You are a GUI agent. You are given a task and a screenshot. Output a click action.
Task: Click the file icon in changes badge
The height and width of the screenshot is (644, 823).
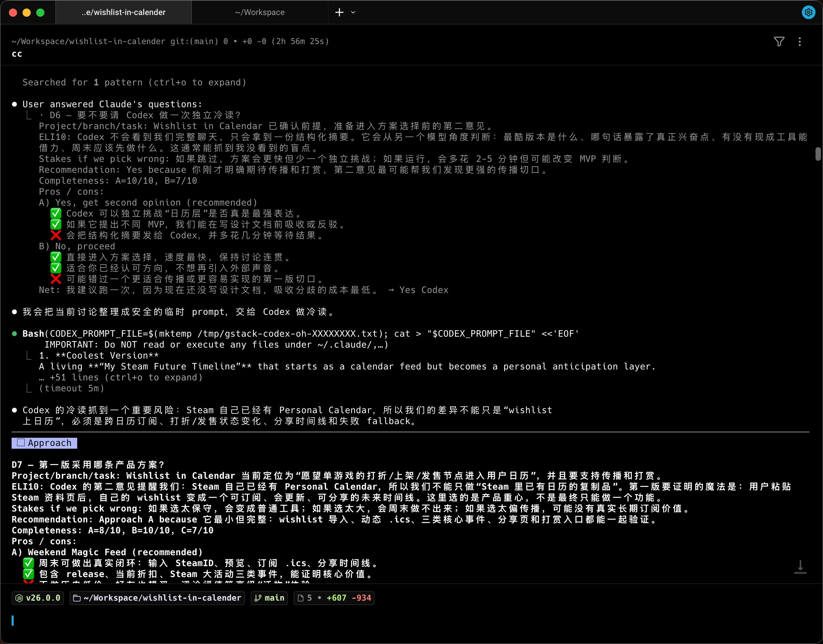301,598
